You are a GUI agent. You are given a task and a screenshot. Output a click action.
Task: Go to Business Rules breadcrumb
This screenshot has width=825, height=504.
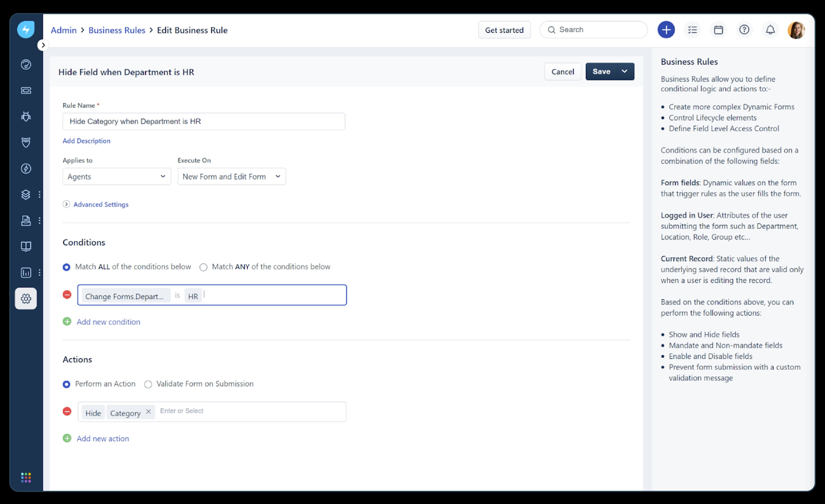pos(116,30)
